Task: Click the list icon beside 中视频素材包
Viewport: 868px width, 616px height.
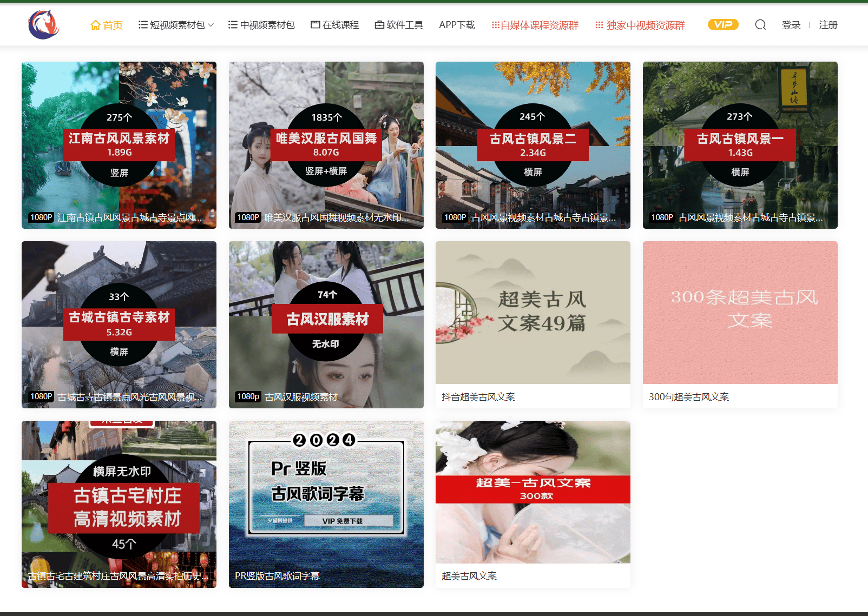Action: pos(233,25)
